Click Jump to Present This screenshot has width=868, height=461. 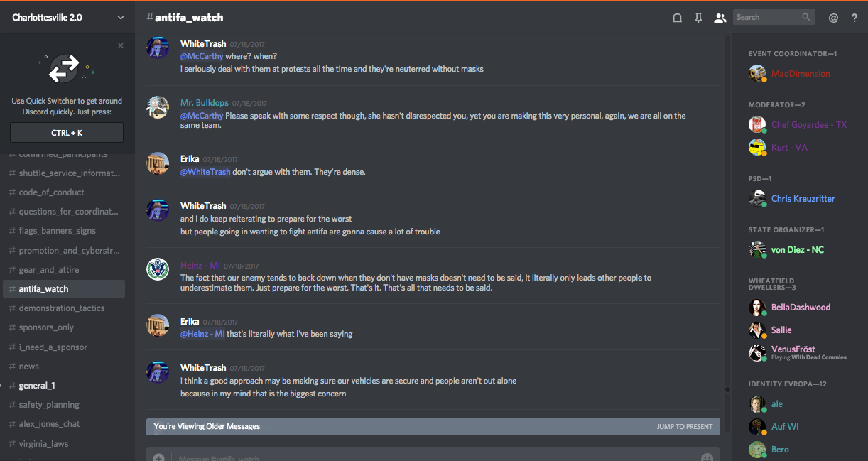coord(684,427)
